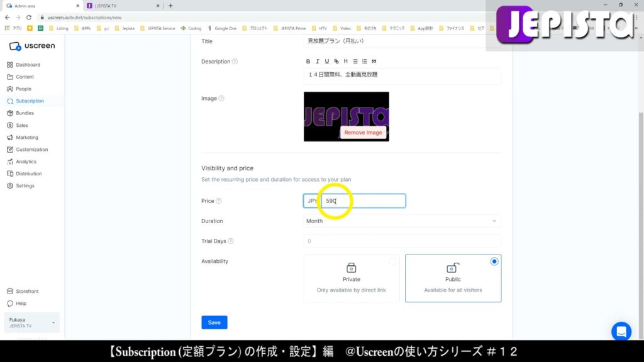This screenshot has width=644, height=362.
Task: Insert blockquote in Description editor
Action: pos(374,61)
